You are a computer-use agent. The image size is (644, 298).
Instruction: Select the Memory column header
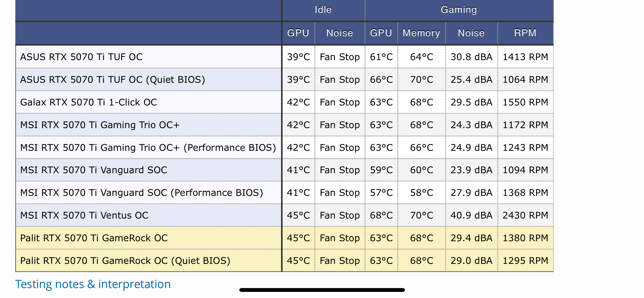pyautogui.click(x=421, y=33)
